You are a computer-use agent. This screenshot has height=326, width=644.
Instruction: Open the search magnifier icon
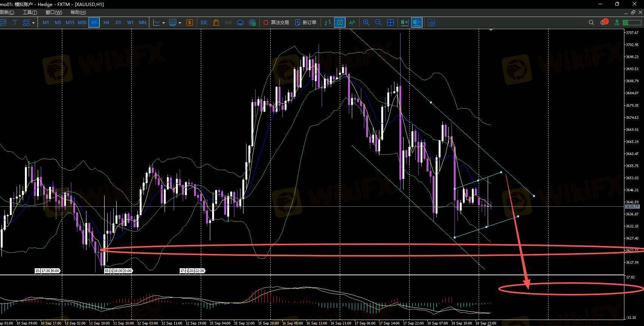point(591,23)
